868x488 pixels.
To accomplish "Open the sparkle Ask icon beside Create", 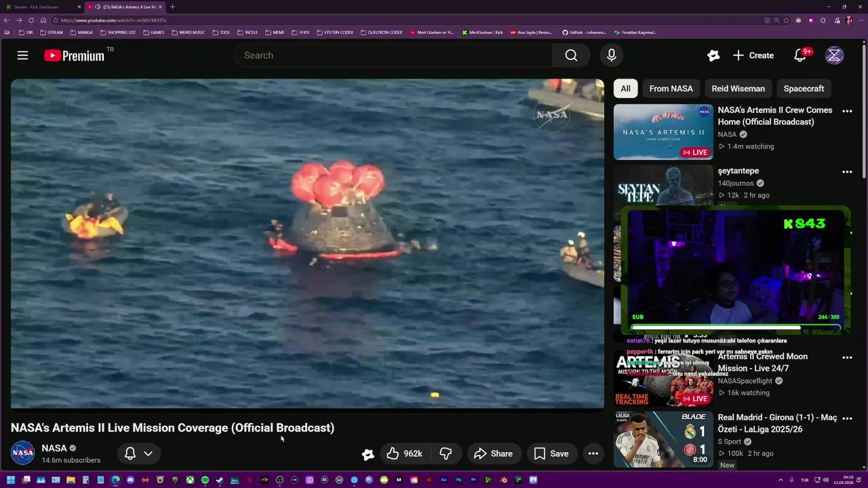I will (x=713, y=56).
